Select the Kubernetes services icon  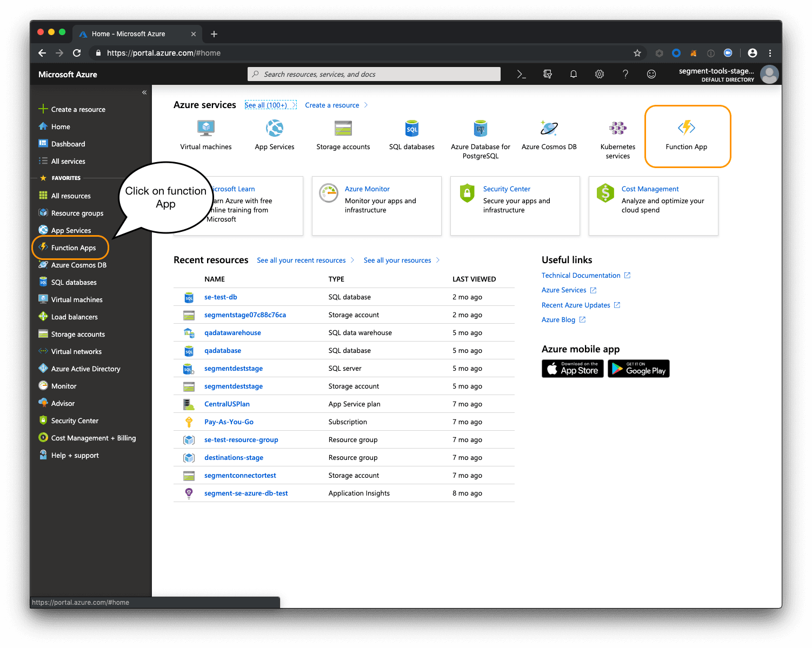(x=617, y=129)
